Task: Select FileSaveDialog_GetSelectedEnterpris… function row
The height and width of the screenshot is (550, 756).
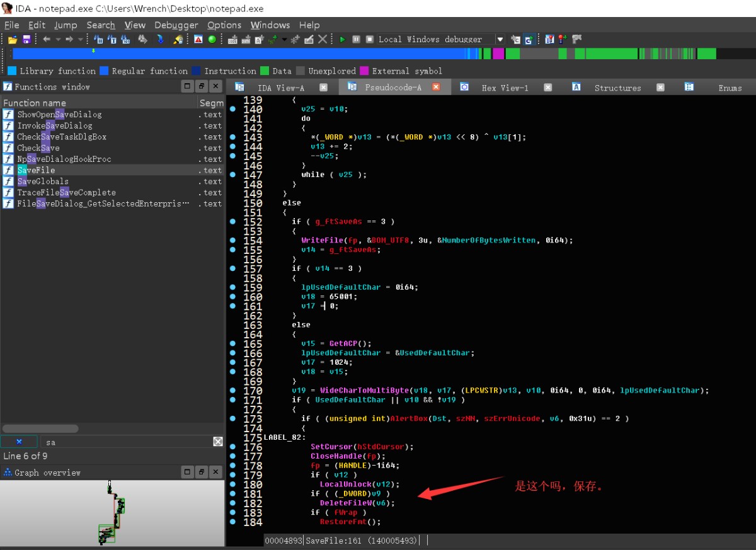Action: (112, 203)
